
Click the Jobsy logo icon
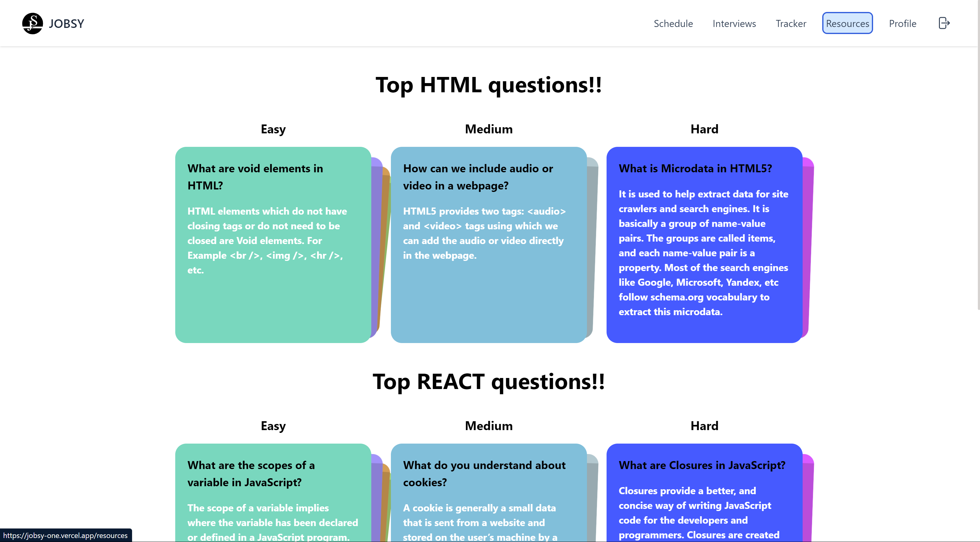point(32,24)
